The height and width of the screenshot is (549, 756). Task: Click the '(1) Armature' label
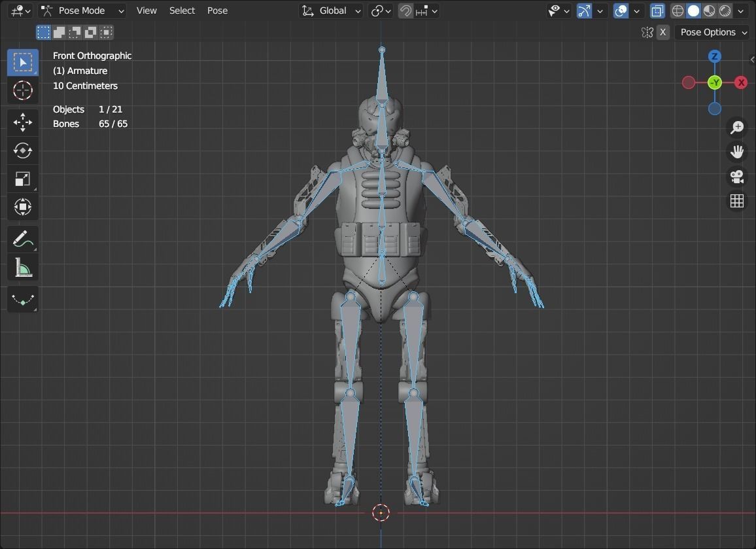pos(80,71)
